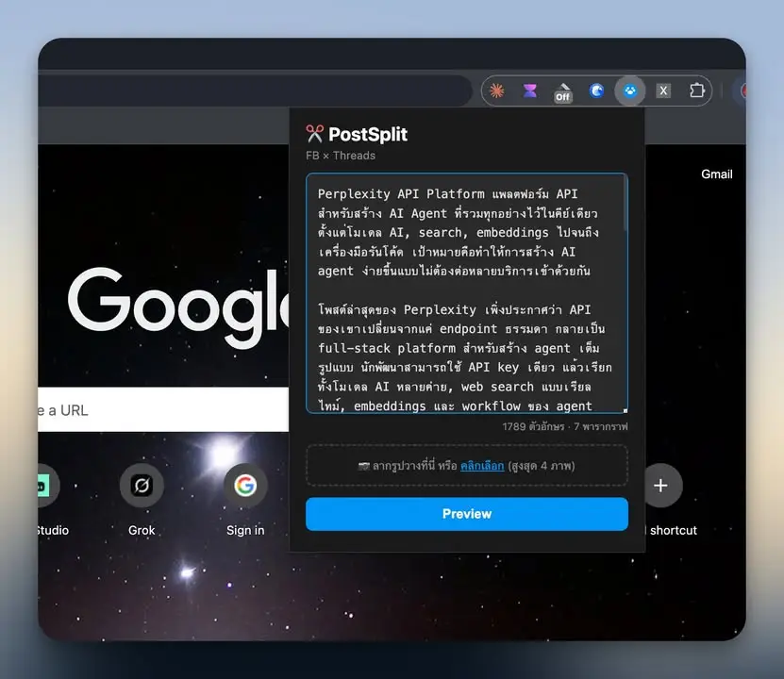
Task: Click the text area resize handle corner
Action: click(x=625, y=410)
